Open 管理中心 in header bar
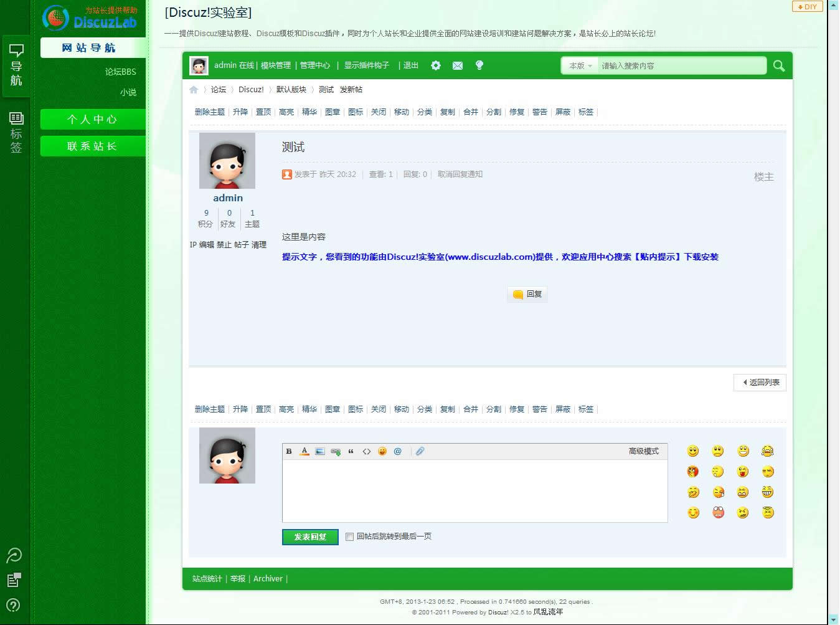Screen dimensions: 840x625 click(x=315, y=65)
